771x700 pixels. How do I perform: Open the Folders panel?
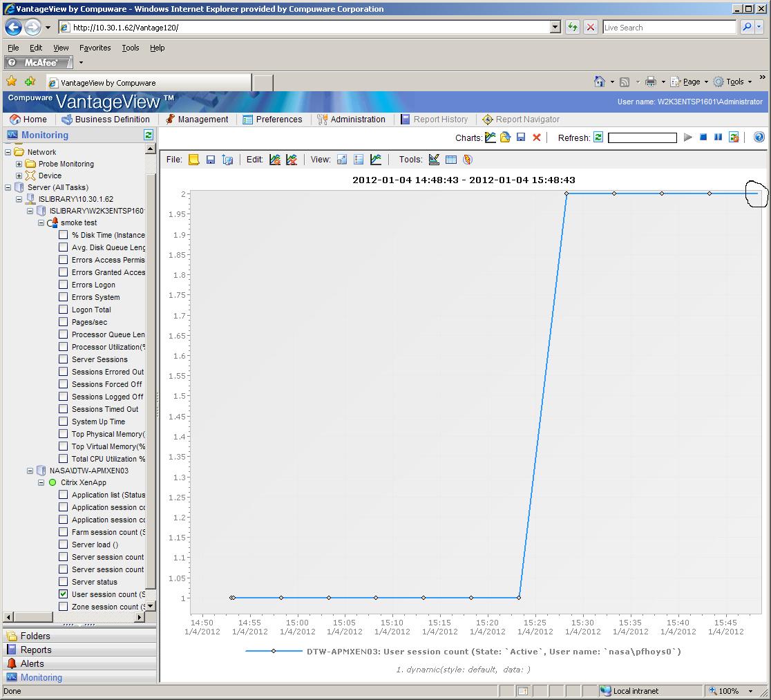[x=79, y=636]
